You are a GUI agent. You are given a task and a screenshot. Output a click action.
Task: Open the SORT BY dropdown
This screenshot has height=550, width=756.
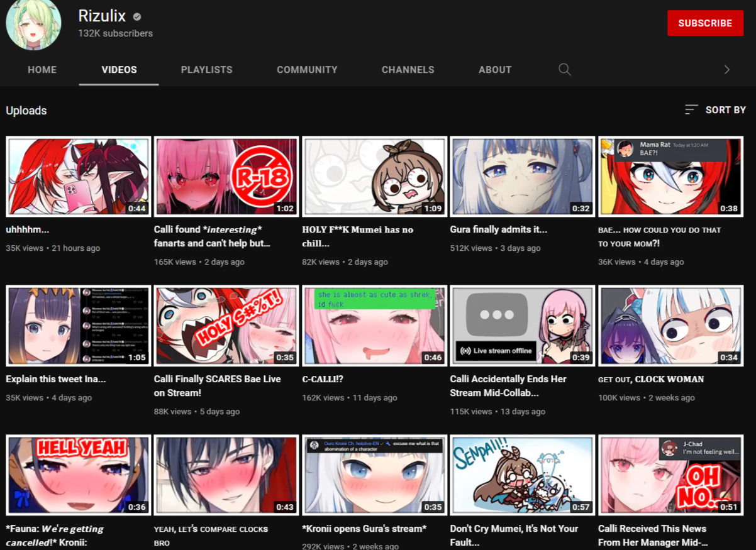[715, 110]
